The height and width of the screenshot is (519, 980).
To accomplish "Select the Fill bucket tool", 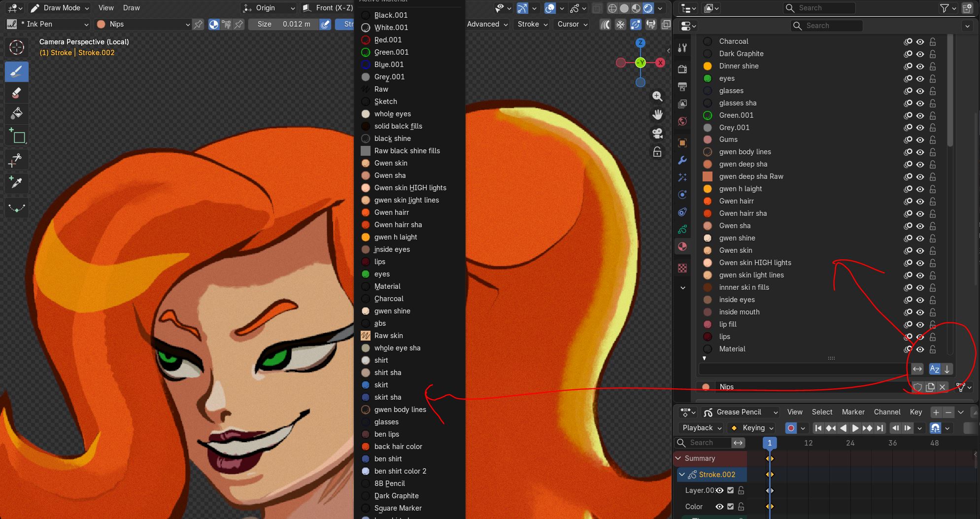I will 17,113.
